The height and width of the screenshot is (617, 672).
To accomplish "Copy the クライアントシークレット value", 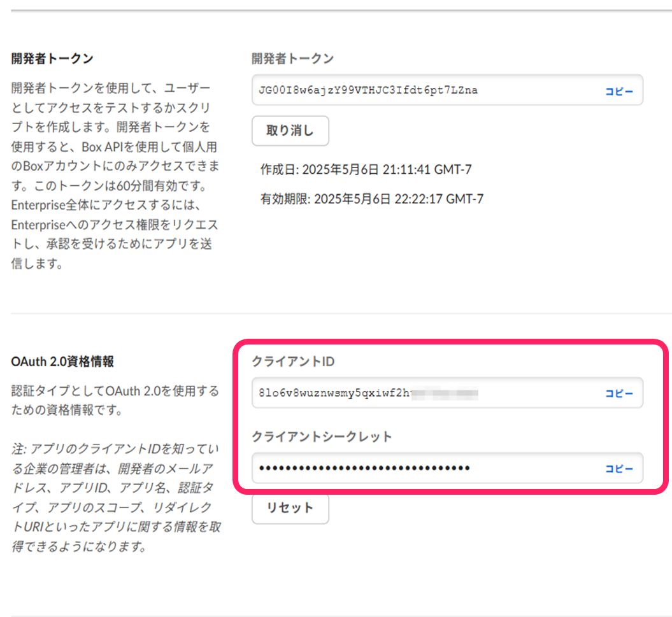I will coord(619,469).
